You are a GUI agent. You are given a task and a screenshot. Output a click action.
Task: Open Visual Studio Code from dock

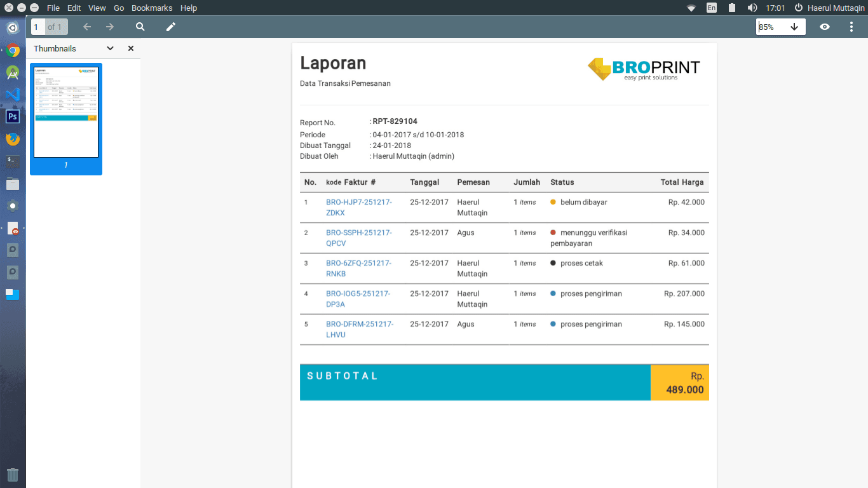pyautogui.click(x=13, y=95)
